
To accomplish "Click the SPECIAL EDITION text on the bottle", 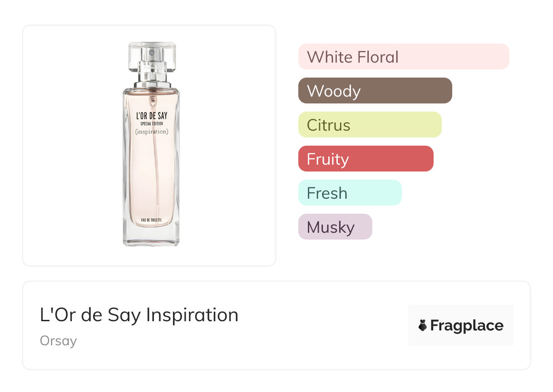I will tap(152, 124).
